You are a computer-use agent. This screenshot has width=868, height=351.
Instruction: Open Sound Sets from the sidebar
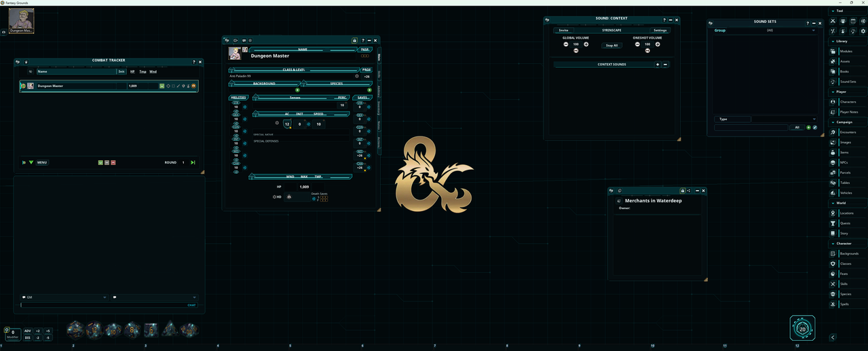point(847,81)
